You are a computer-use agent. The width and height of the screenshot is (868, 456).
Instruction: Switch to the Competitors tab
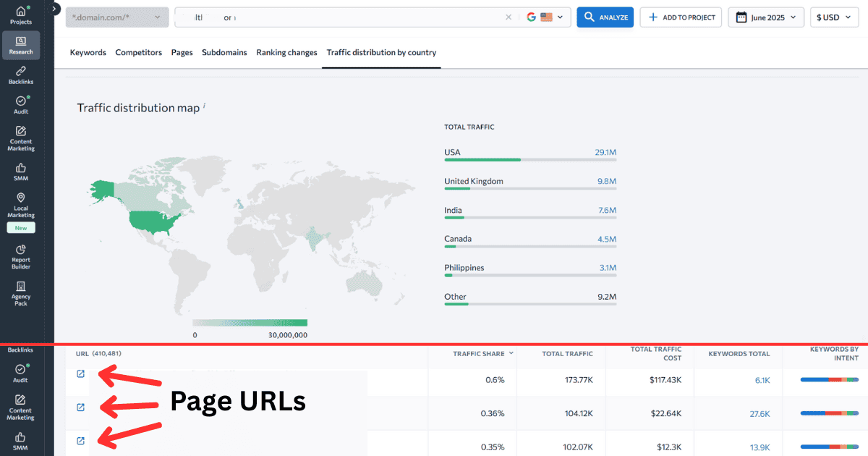coord(139,53)
